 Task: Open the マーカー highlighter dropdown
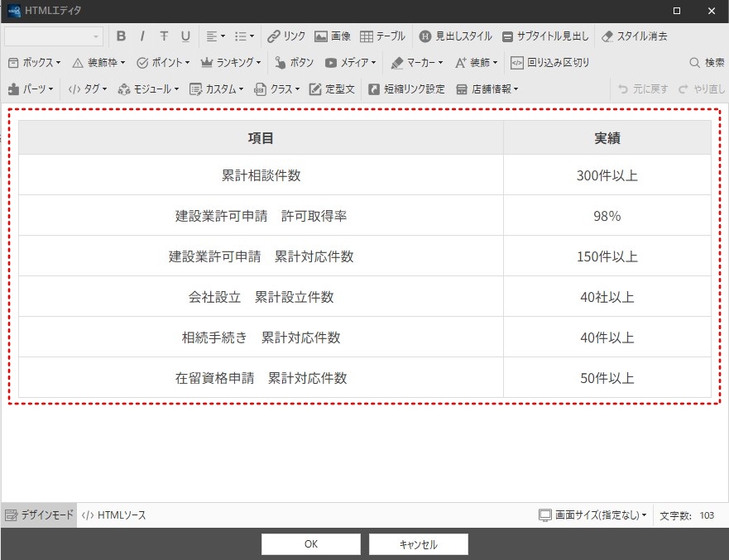tap(416, 62)
